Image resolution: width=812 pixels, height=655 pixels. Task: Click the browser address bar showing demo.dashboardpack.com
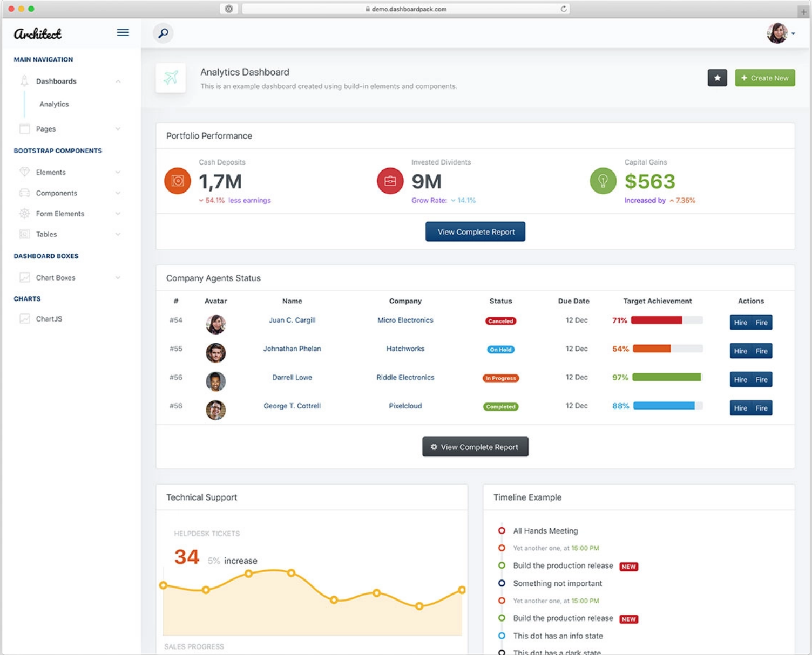[405, 9]
